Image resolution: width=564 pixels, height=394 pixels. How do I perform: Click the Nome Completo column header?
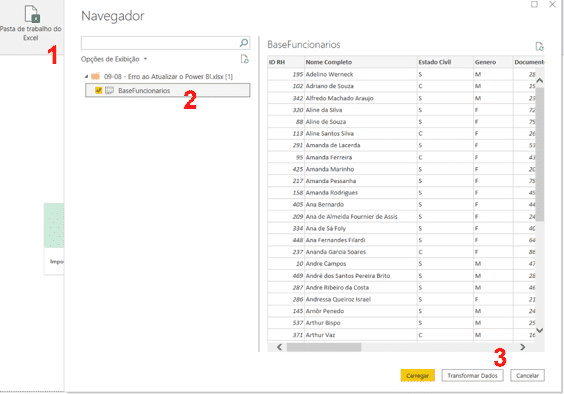click(361, 62)
